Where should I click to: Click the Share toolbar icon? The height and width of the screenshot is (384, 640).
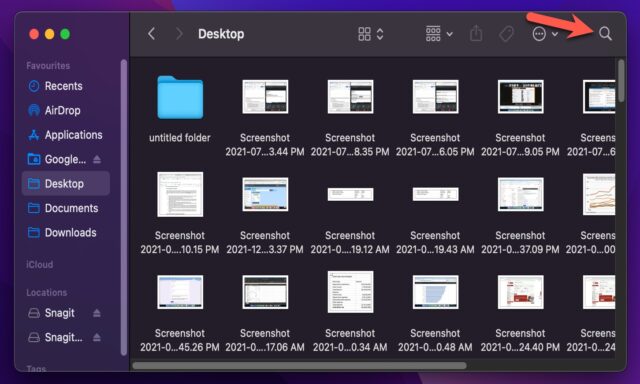(476, 33)
